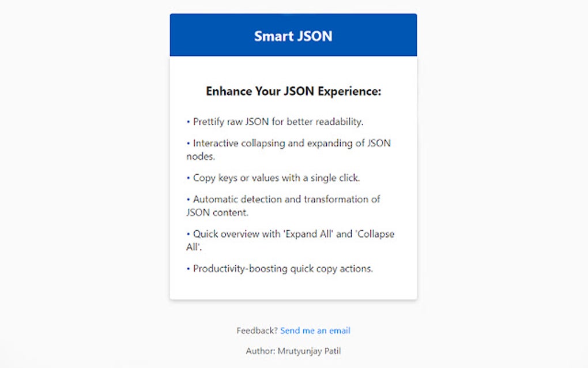Click the "Prettify raw JSON" feature line
This screenshot has width=588, height=368.
[x=278, y=122]
